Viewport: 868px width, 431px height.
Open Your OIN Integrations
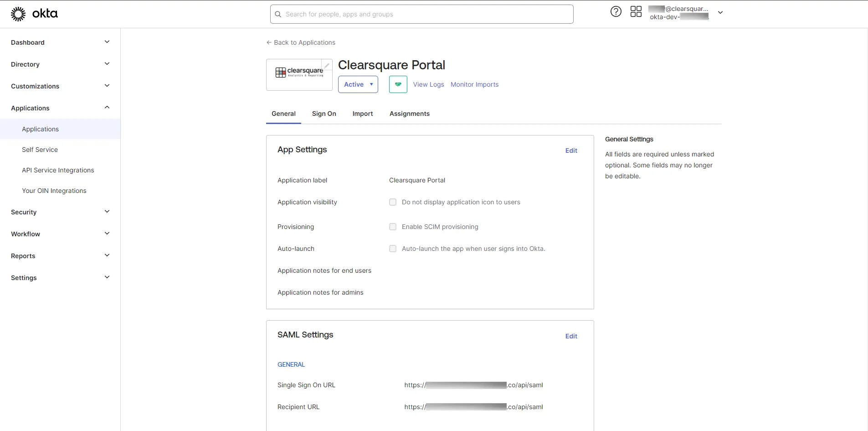click(60, 191)
